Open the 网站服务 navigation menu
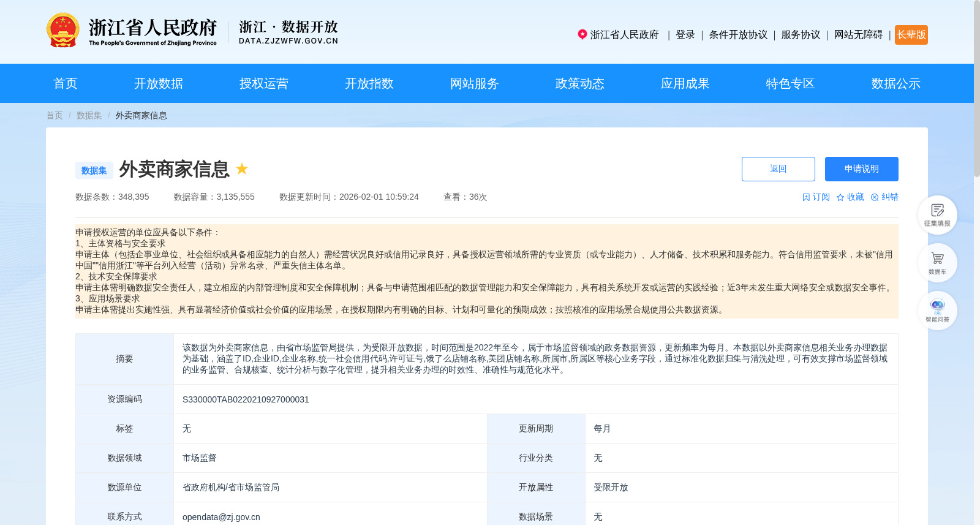This screenshot has width=980, height=525. pos(475,83)
